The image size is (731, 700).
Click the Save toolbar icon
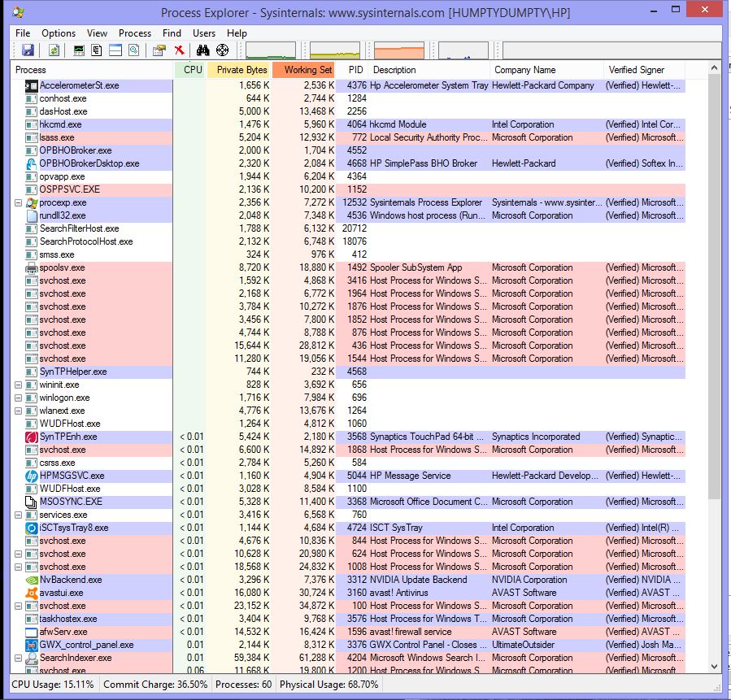[x=28, y=50]
